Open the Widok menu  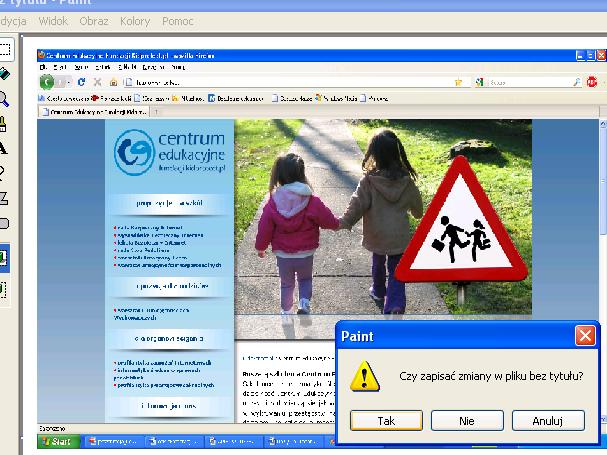pos(53,21)
